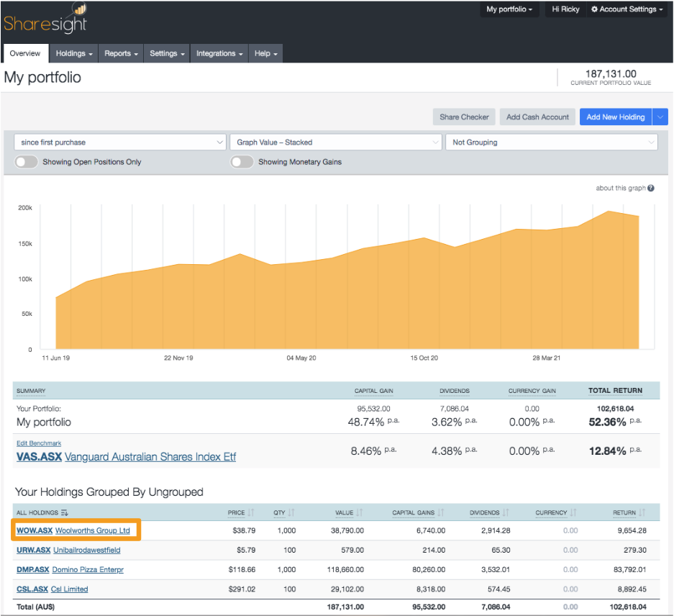Sort holdings by Qty column arrows
Image resolution: width=674 pixels, height=616 pixels.
[x=291, y=512]
